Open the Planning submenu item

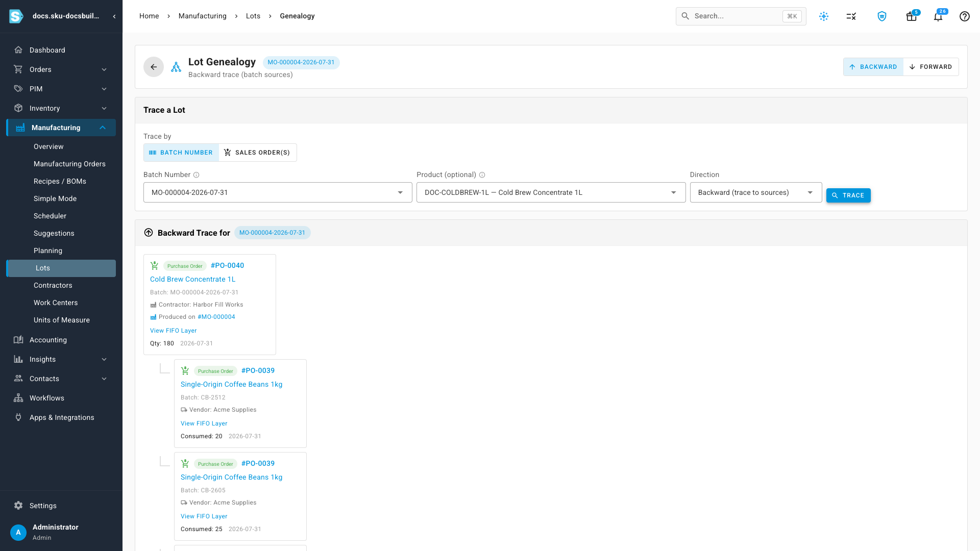click(x=48, y=251)
